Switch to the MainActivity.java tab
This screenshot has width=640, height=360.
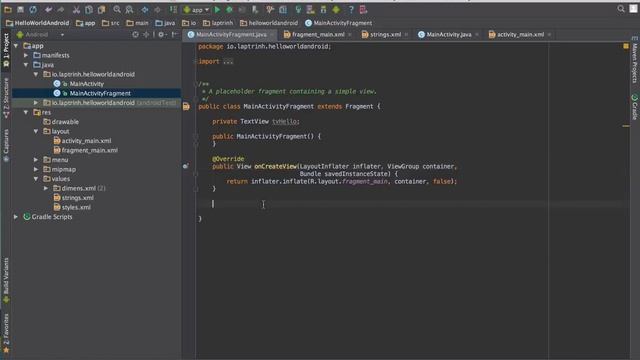tap(448, 35)
